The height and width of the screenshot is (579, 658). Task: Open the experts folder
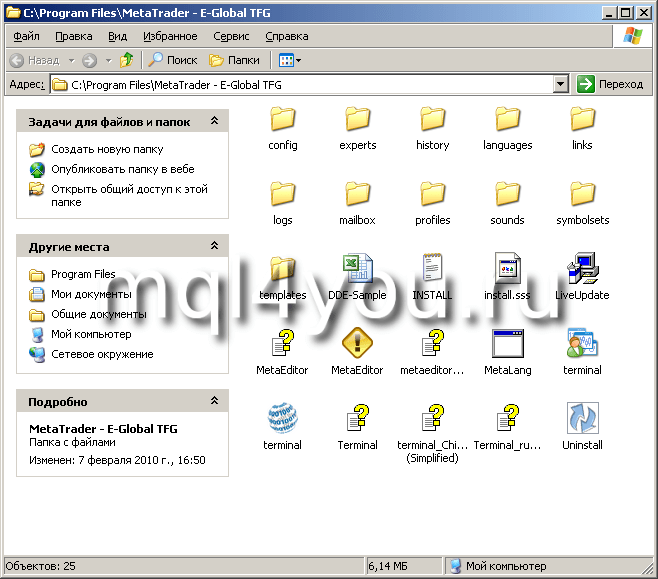tap(357, 120)
